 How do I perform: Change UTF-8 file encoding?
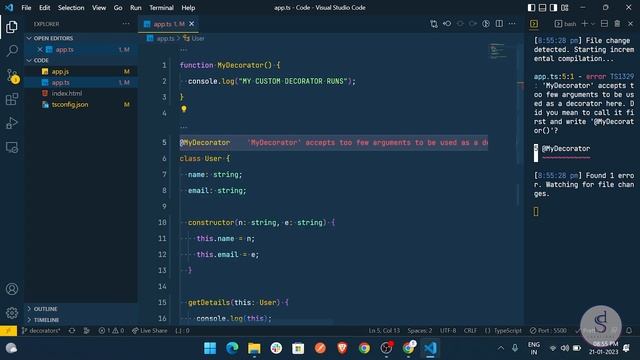[x=448, y=331]
